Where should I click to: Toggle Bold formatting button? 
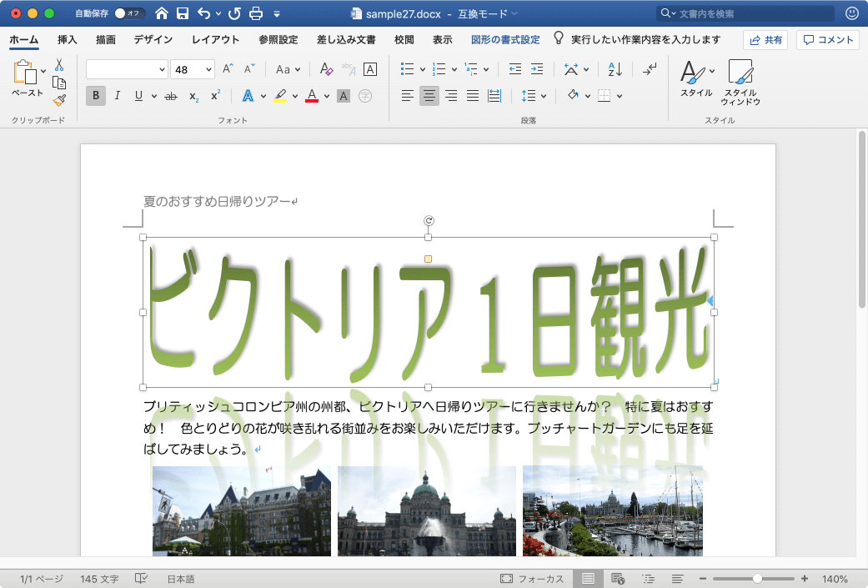(x=96, y=96)
